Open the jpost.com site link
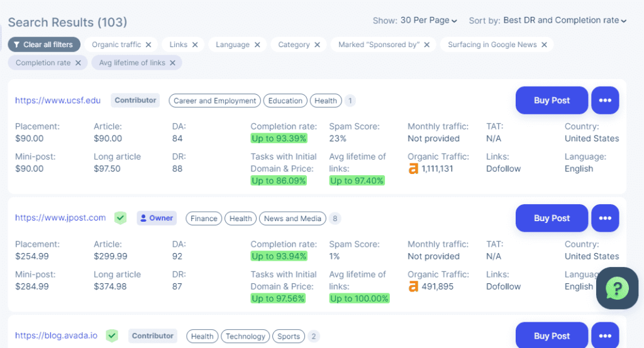 click(x=60, y=218)
